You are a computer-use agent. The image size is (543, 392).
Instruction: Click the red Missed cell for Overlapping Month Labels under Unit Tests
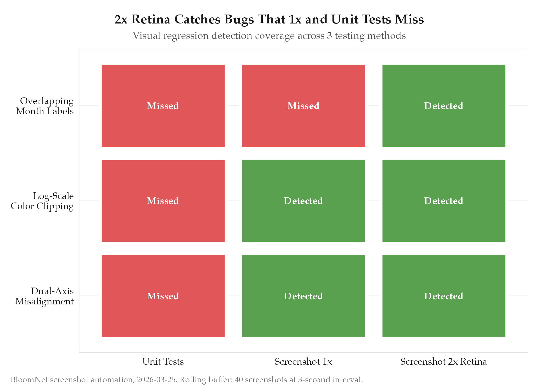[x=163, y=106]
